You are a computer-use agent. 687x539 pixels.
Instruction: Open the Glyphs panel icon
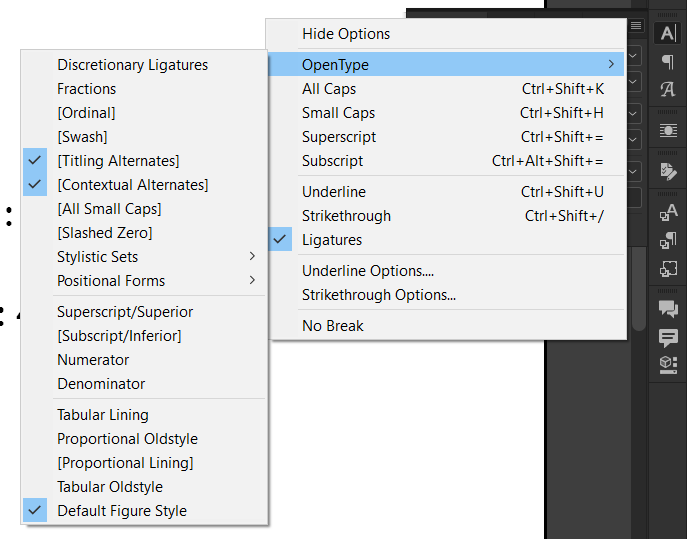668,90
